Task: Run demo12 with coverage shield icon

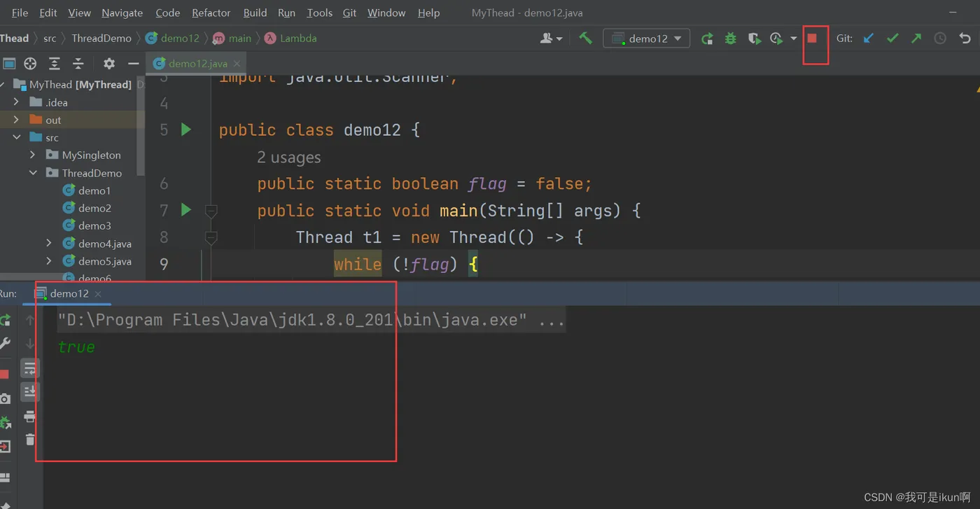Action: point(754,39)
